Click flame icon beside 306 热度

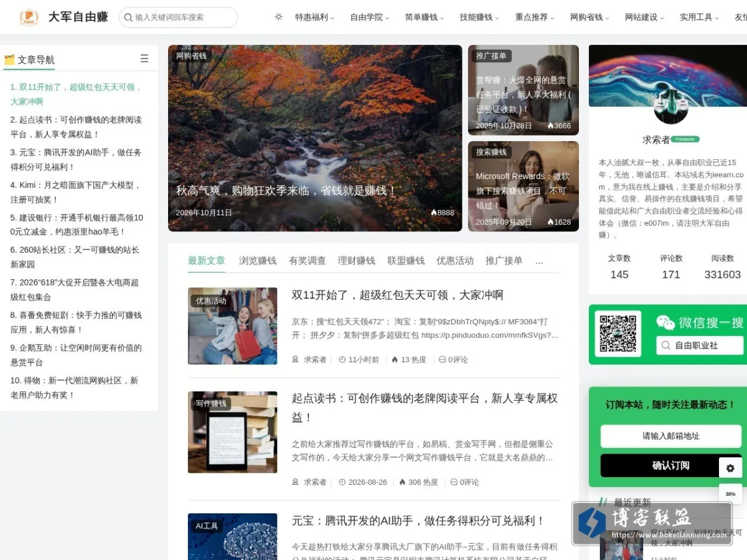click(x=402, y=482)
